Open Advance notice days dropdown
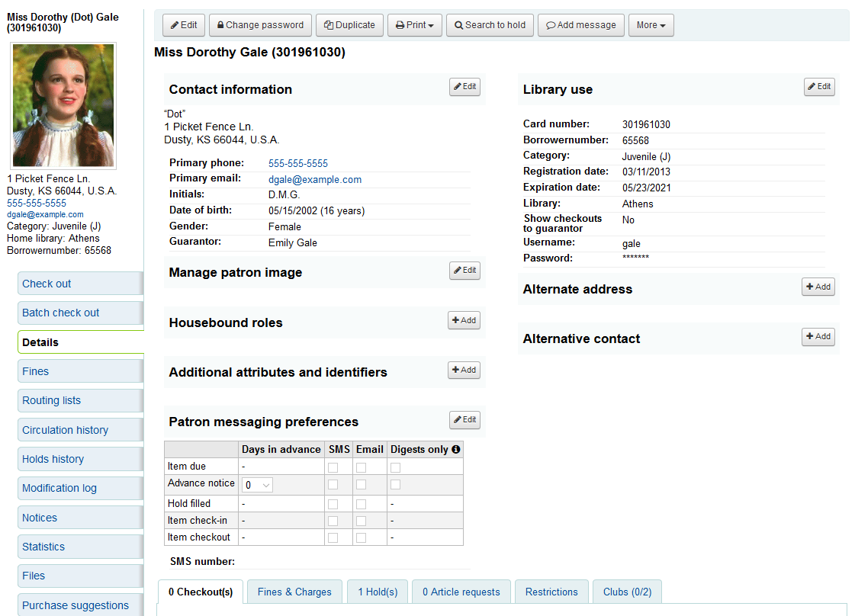This screenshot has width=855, height=616. (257, 485)
